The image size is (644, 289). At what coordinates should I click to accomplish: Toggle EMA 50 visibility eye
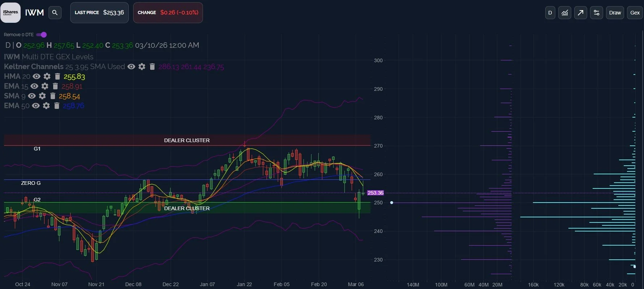[36, 106]
